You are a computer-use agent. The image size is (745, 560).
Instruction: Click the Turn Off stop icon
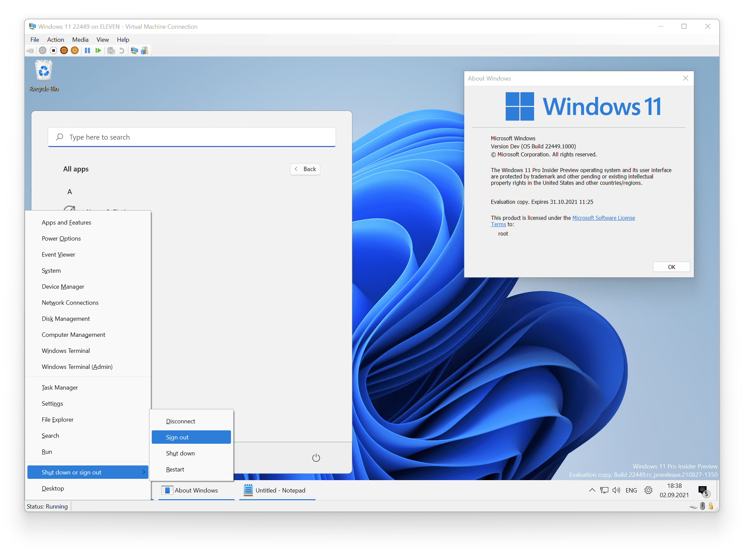(53, 50)
